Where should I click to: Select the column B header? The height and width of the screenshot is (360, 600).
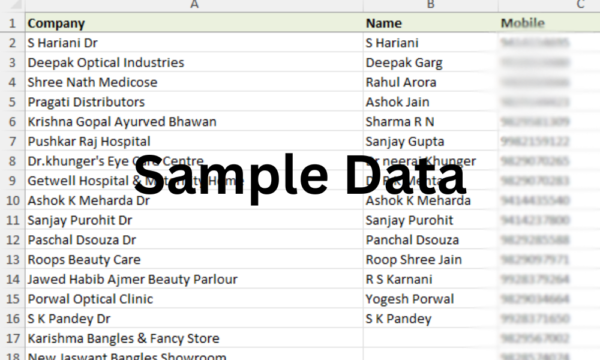[x=430, y=5]
